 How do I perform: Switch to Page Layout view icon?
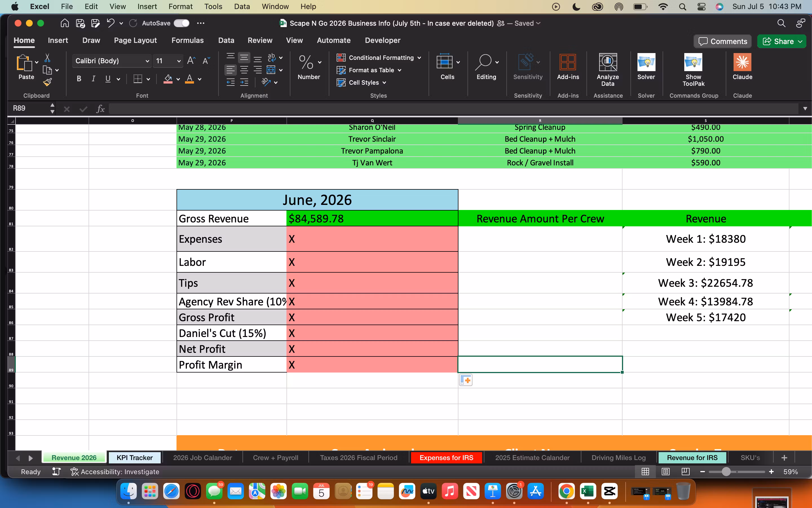point(665,472)
